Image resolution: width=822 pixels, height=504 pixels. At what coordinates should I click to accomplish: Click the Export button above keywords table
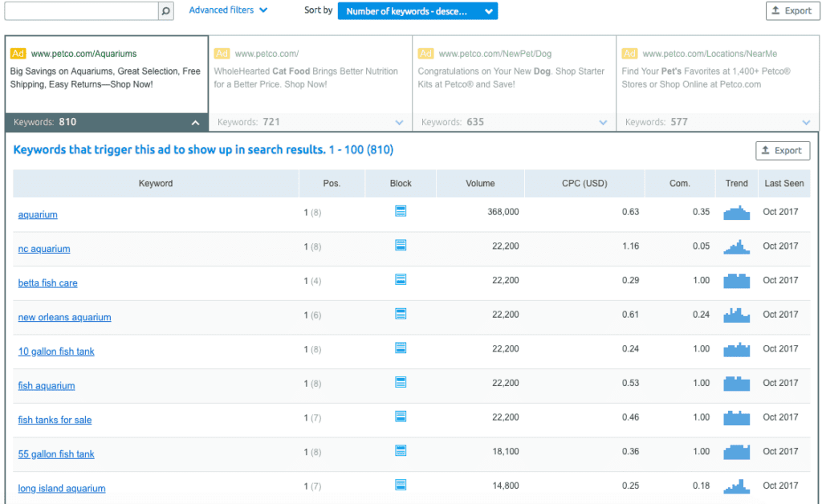click(783, 151)
